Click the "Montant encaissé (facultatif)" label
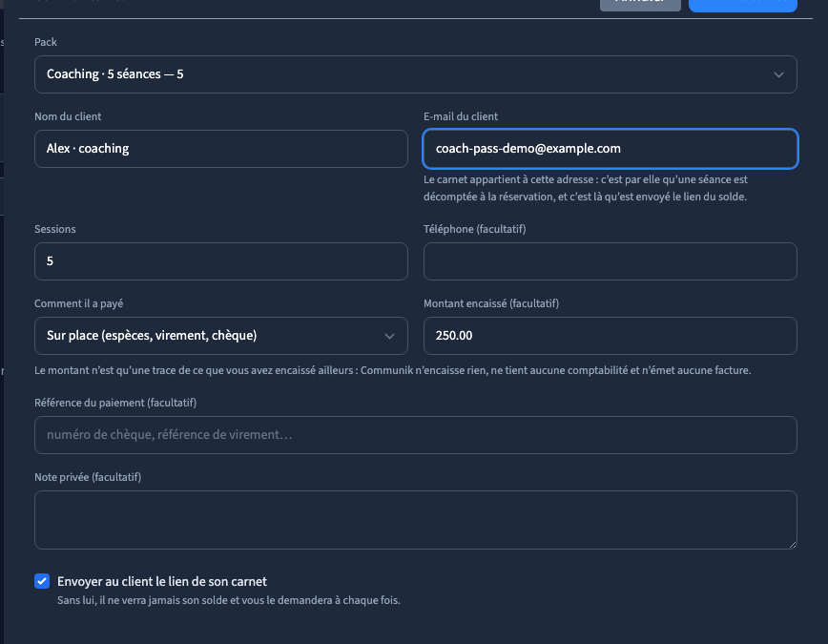This screenshot has height=644, width=828. coord(491,303)
